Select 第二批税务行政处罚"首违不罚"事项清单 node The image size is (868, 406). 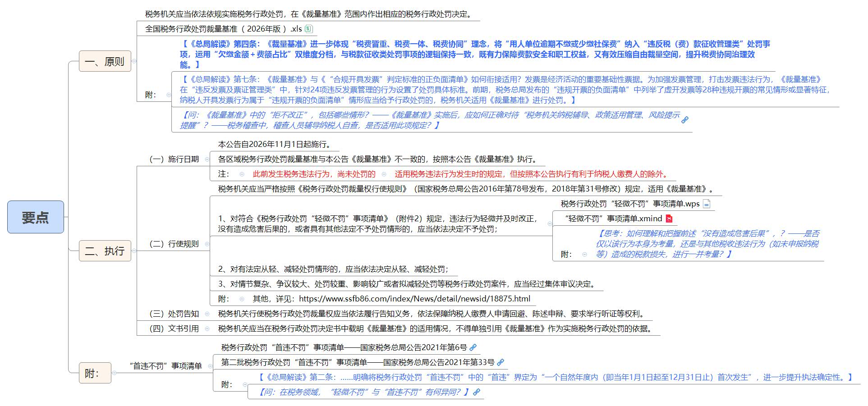click(358, 362)
